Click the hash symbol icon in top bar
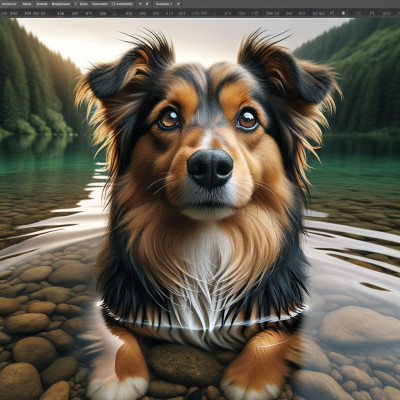 tap(147, 4)
